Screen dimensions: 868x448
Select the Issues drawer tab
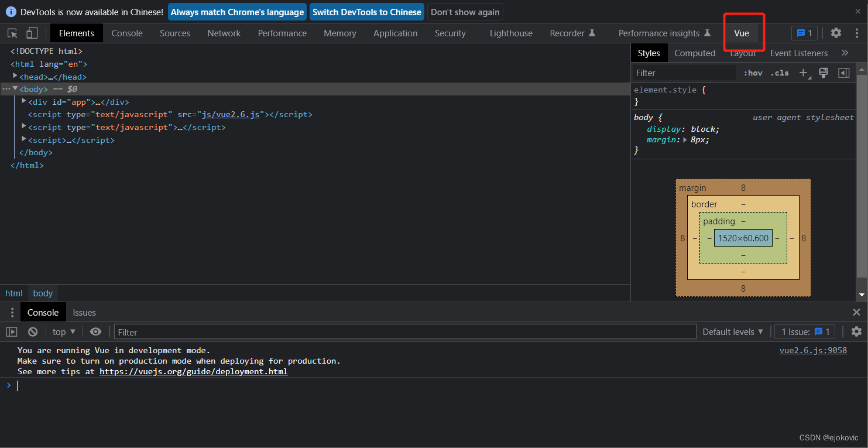[x=84, y=313]
